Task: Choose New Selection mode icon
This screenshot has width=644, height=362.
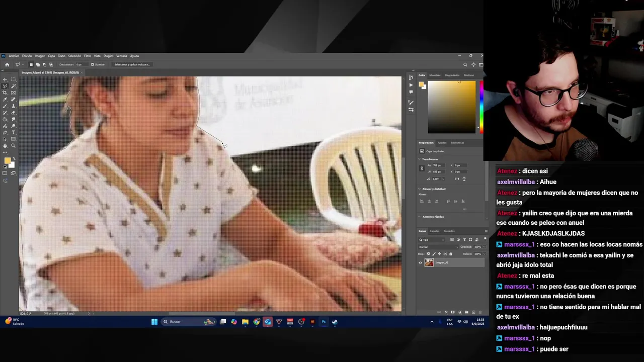Action: click(x=31, y=64)
